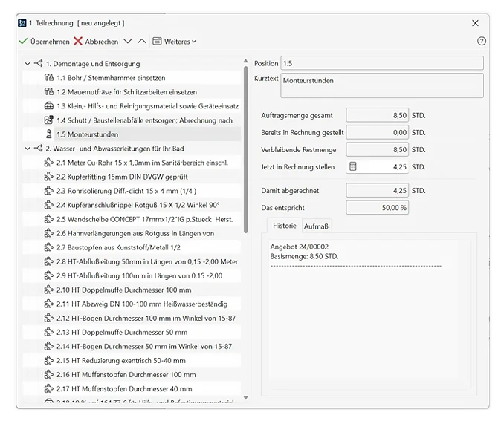504x421 pixels.
Task: Click the app icon in the title bar
Action: (x=22, y=23)
